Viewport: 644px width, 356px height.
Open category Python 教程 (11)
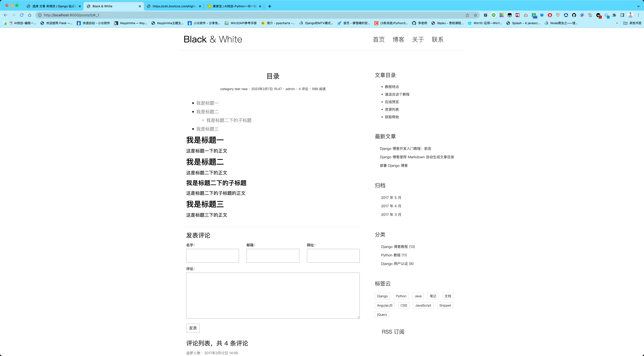(394, 255)
